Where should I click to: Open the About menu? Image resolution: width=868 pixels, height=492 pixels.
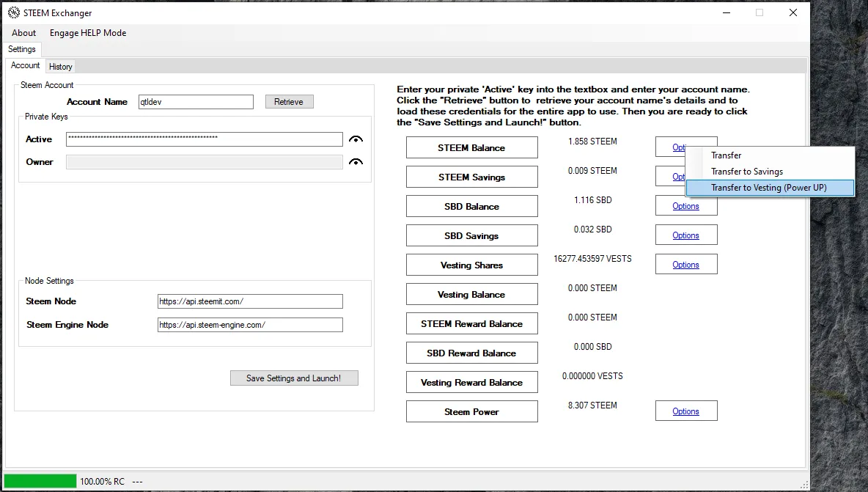point(23,33)
